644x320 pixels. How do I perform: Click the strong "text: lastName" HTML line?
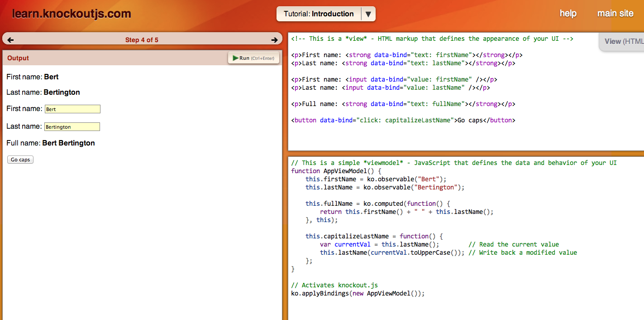403,63
